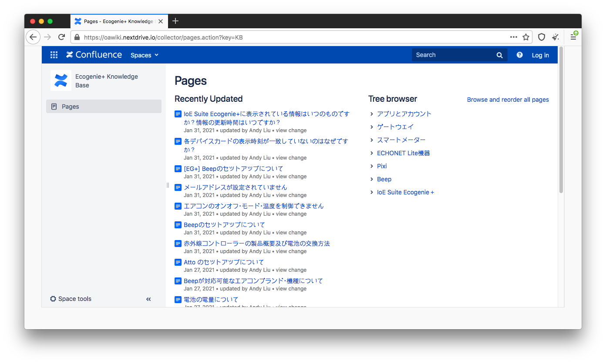
Task: Click the Confluence logo in header
Action: pos(94,55)
